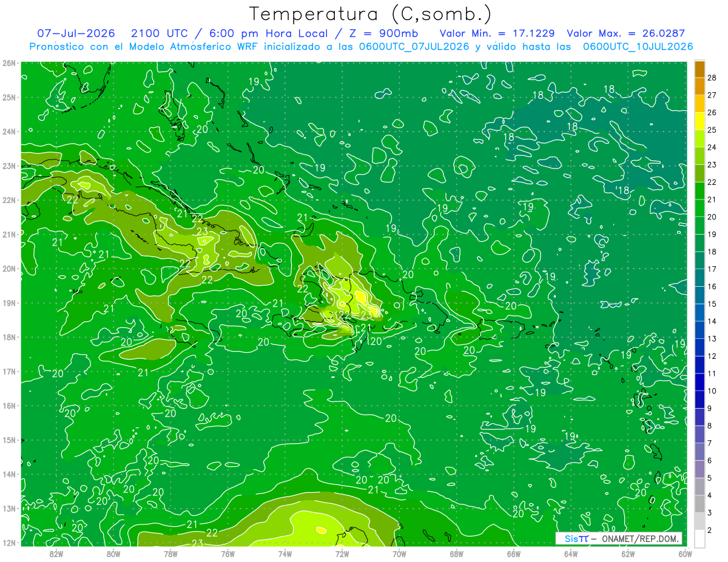Click the color scale label "3"

pos(709,513)
